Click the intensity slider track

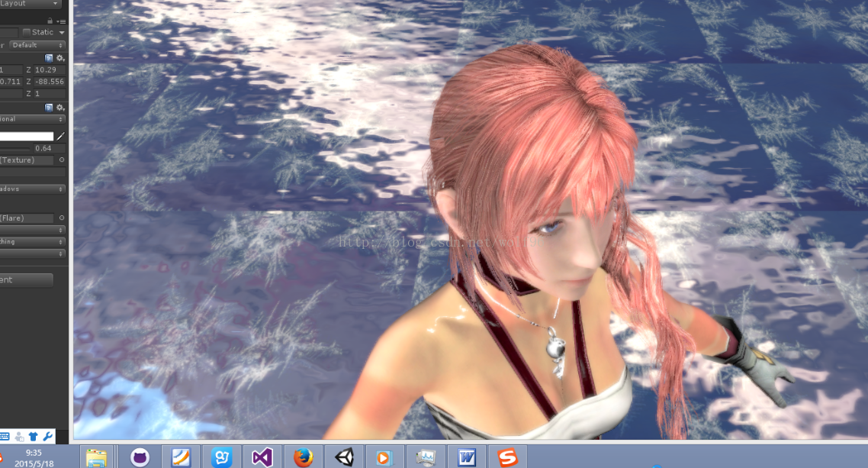15,148
